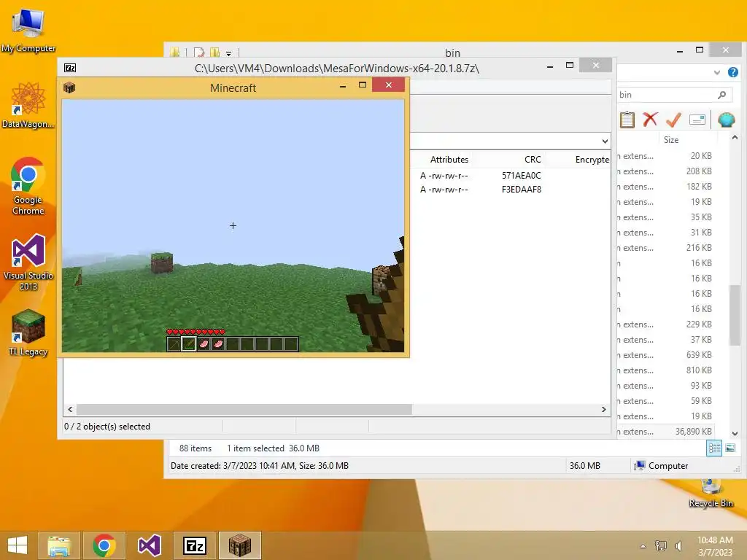Click the 7-Zip horizontal scroll left arrow

click(71, 410)
